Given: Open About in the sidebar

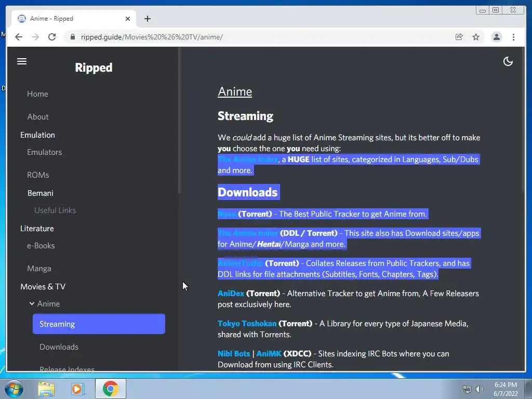Looking at the screenshot, I should pyautogui.click(x=37, y=117).
